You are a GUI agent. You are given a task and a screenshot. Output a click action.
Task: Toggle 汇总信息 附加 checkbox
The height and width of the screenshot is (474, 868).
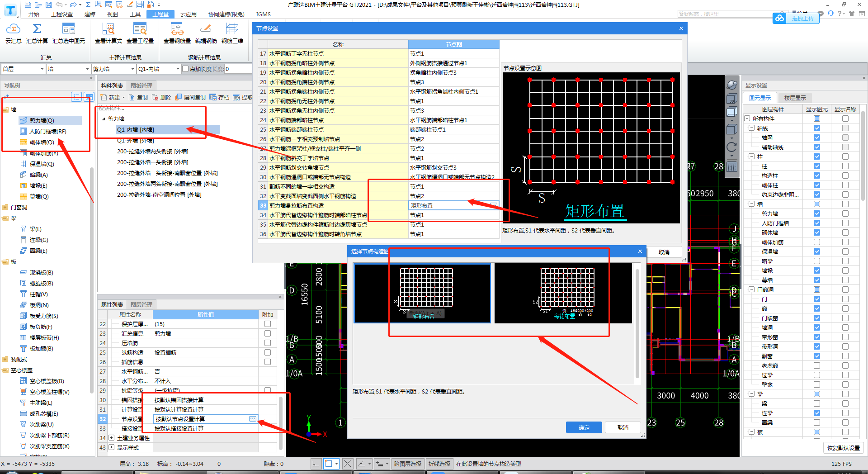point(268,333)
